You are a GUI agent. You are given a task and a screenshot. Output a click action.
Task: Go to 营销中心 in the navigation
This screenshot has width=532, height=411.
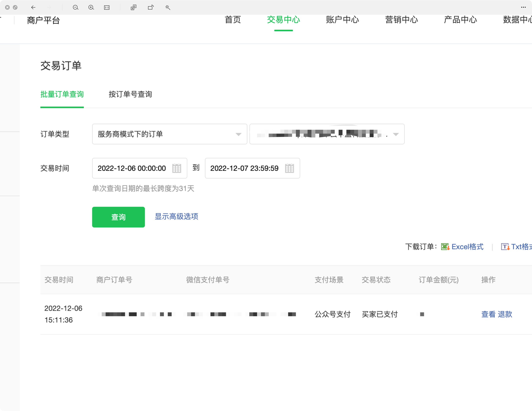(x=402, y=20)
